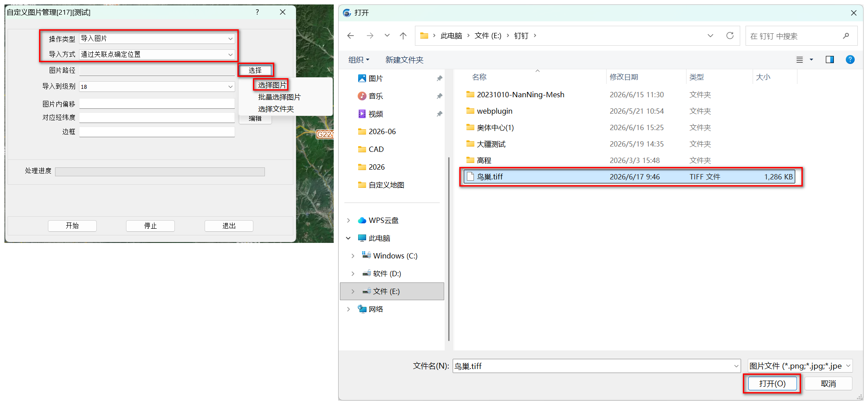Expand 网络 tree node

348,309
